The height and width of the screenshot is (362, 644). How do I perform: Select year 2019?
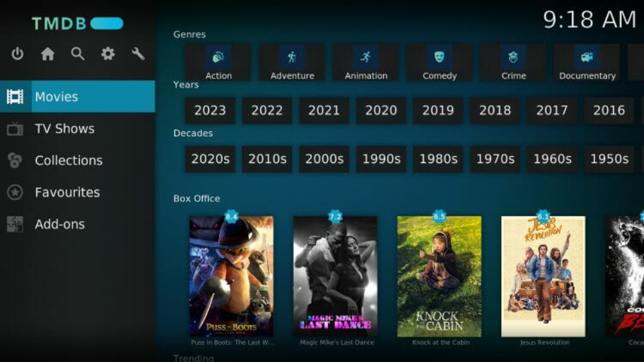point(438,111)
